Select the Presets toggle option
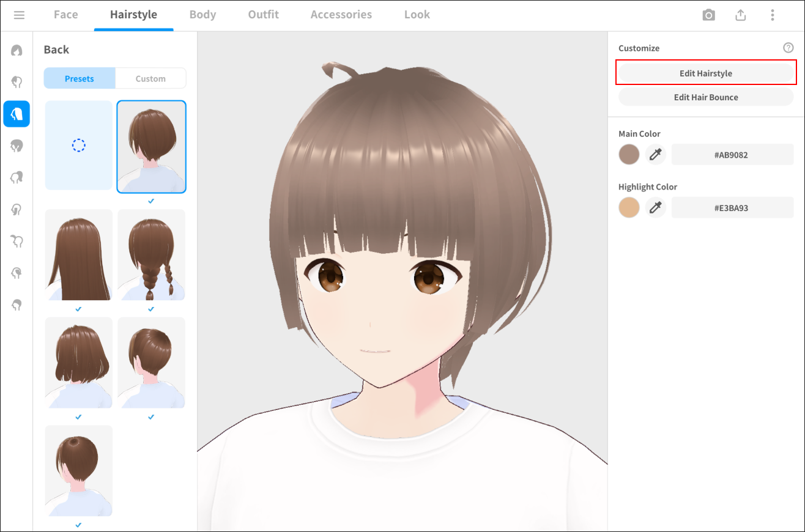The width and height of the screenshot is (805, 532). [80, 78]
